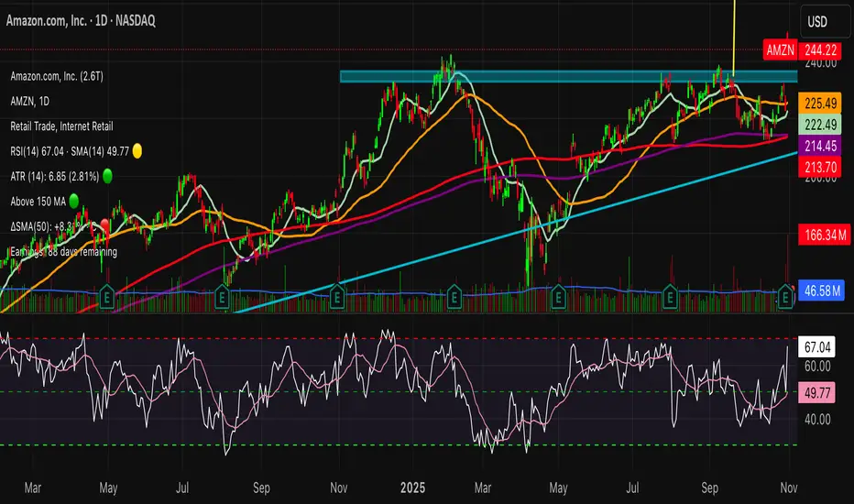The height and width of the screenshot is (504, 854).
Task: Click the Earnings days remaining text
Action: click(x=64, y=252)
